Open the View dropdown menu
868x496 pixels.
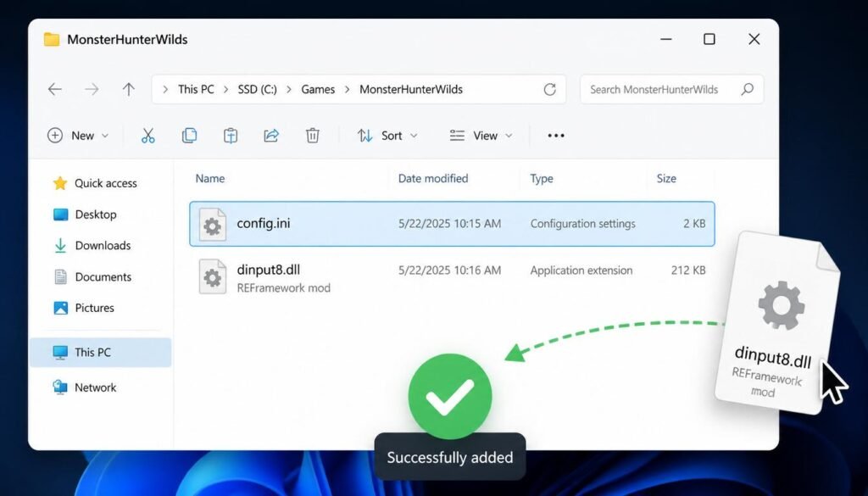coord(481,136)
